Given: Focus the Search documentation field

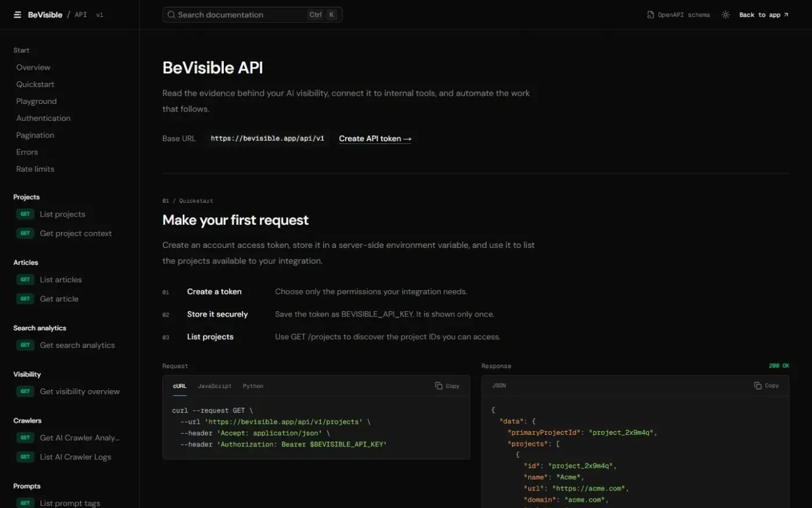Looking at the screenshot, I should click(x=252, y=15).
